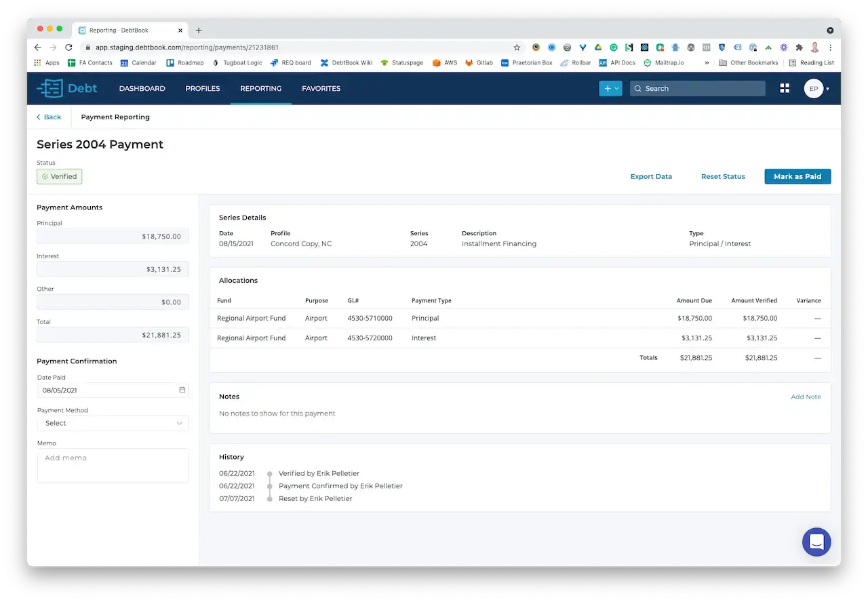Image resolution: width=868 pixels, height=602 pixels.
Task: Open Chrome Extensions puzzle icon
Action: point(800,47)
